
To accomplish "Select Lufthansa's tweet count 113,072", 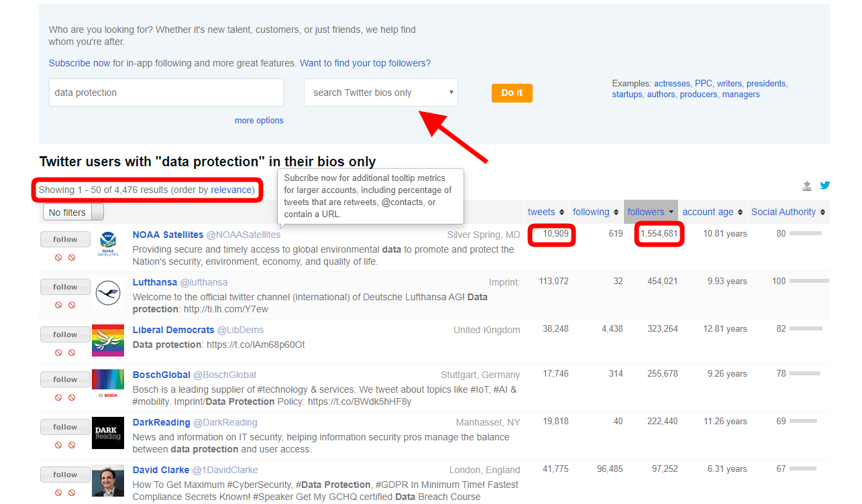I will [x=553, y=281].
